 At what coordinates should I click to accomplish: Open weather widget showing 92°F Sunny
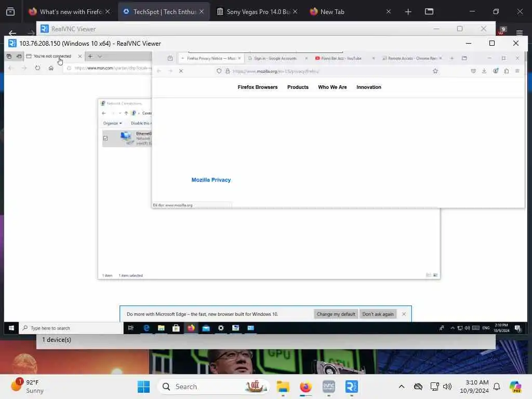28,387
